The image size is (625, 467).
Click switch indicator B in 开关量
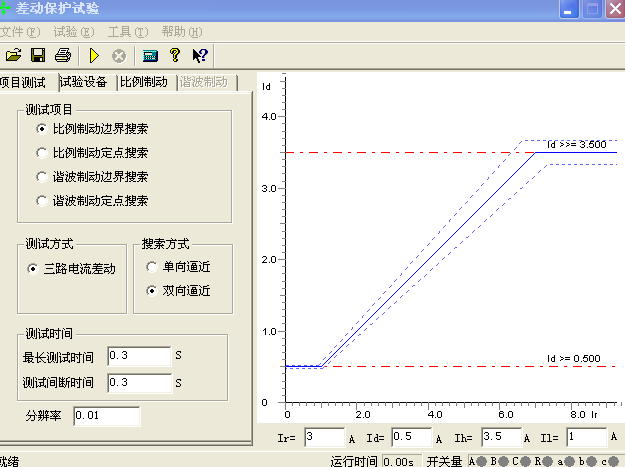[503, 461]
